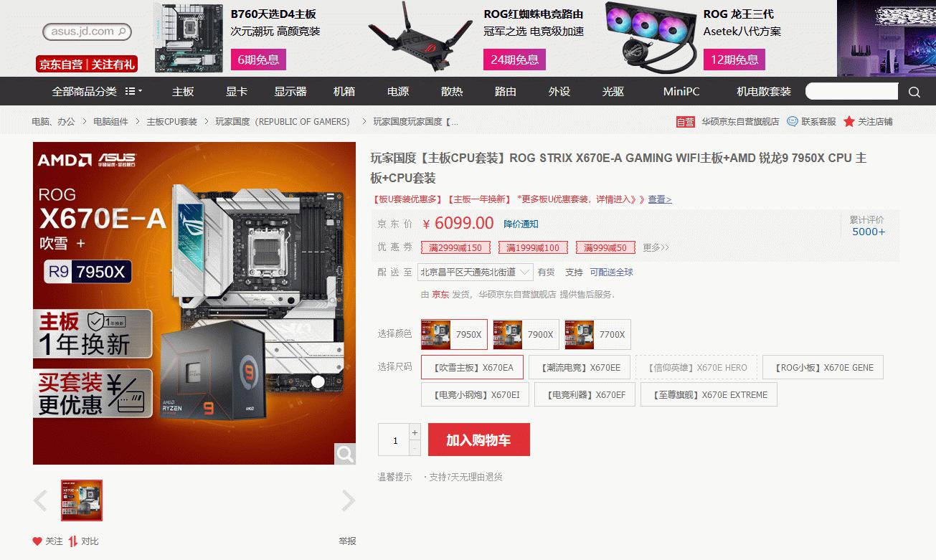Claim the 满999减50 coupon
The height and width of the screenshot is (560, 936).
click(x=605, y=247)
